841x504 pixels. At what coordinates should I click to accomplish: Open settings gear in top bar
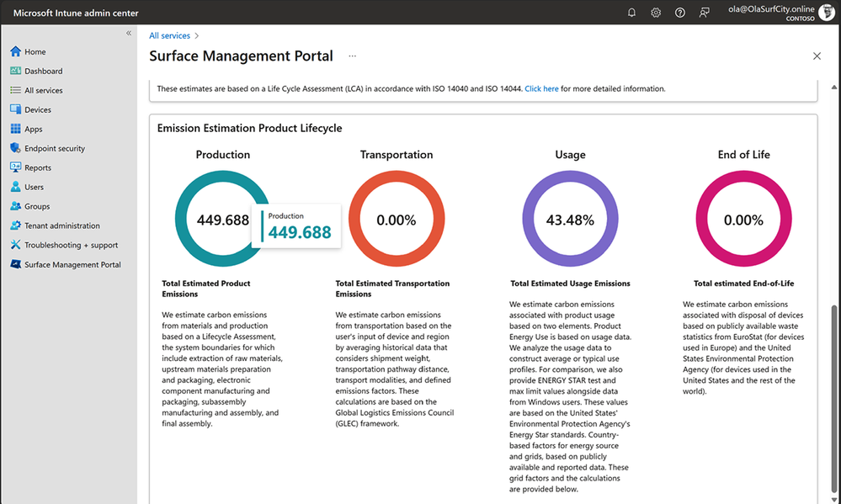656,13
